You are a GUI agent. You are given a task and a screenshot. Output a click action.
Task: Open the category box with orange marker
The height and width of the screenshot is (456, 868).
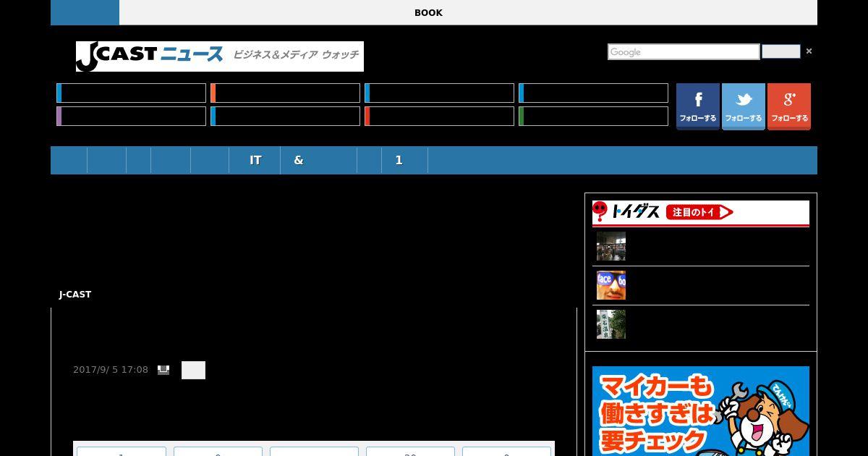(285, 93)
